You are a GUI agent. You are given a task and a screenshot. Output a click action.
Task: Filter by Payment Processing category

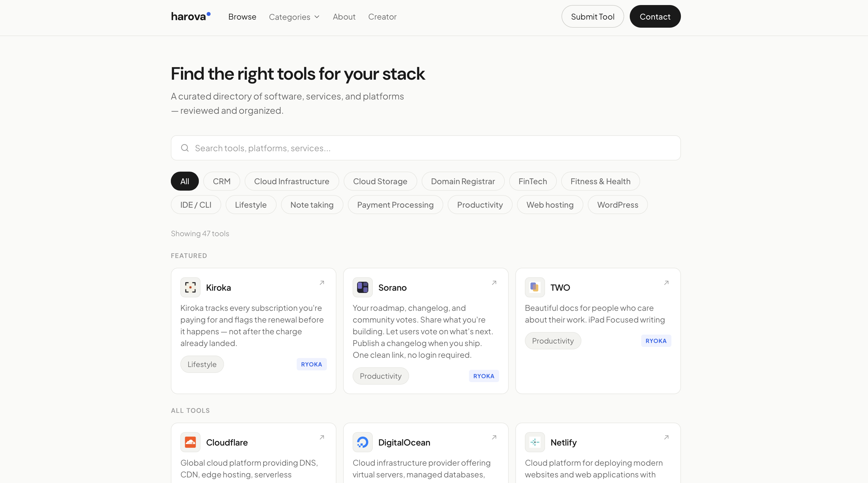point(395,205)
